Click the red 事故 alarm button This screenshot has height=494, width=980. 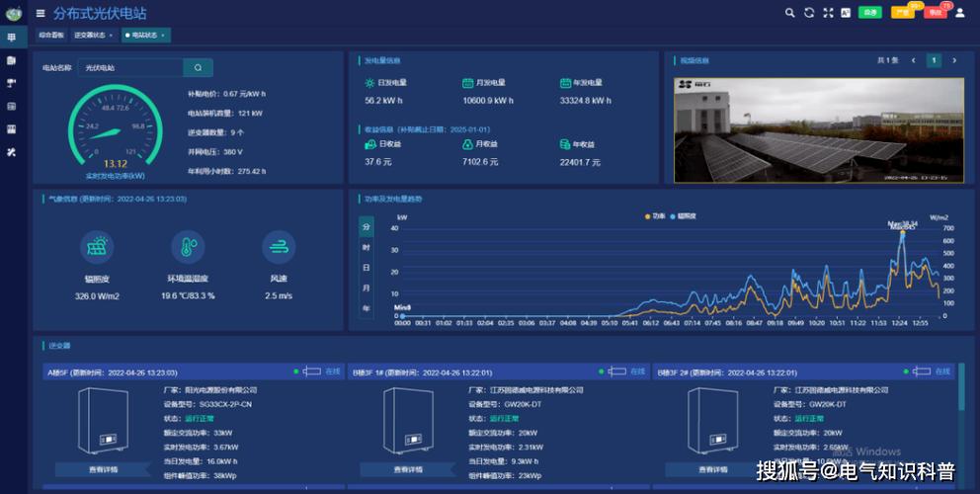(935, 13)
